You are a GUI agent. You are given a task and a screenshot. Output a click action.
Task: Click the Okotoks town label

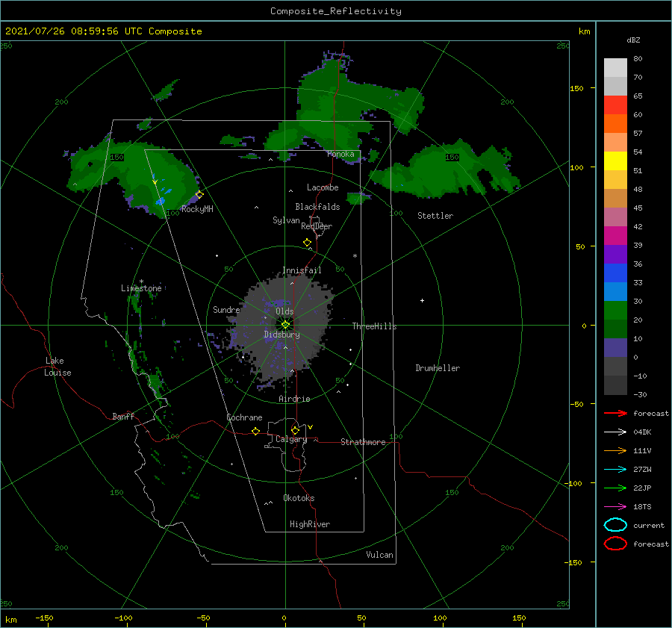pyautogui.click(x=299, y=498)
